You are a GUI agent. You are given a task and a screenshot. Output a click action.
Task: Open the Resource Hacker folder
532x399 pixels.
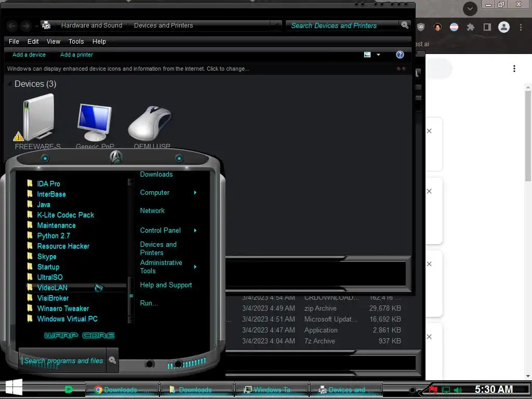[63, 246]
